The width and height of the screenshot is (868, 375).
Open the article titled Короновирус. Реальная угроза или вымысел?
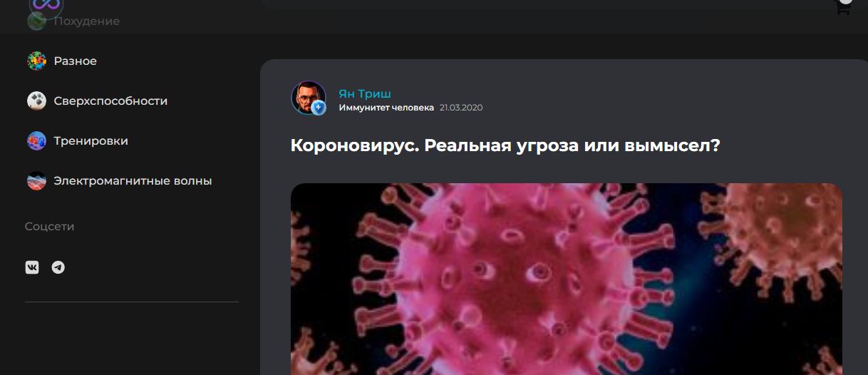pos(506,145)
